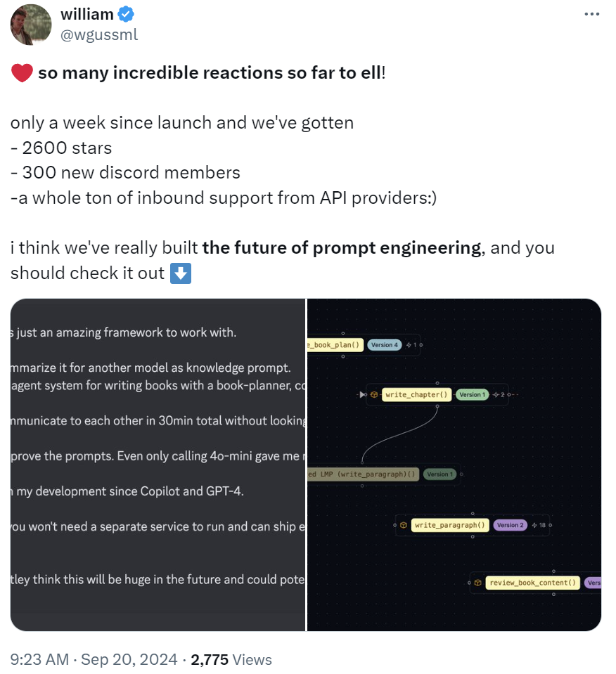Open the Version 1 badge on write_chapter
The image size is (616, 674).
click(x=472, y=394)
